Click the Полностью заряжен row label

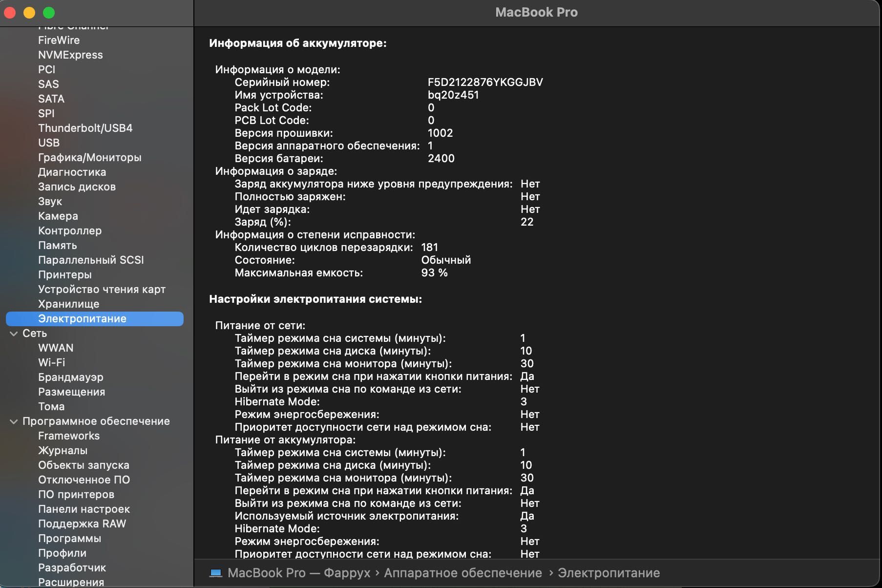pos(290,196)
